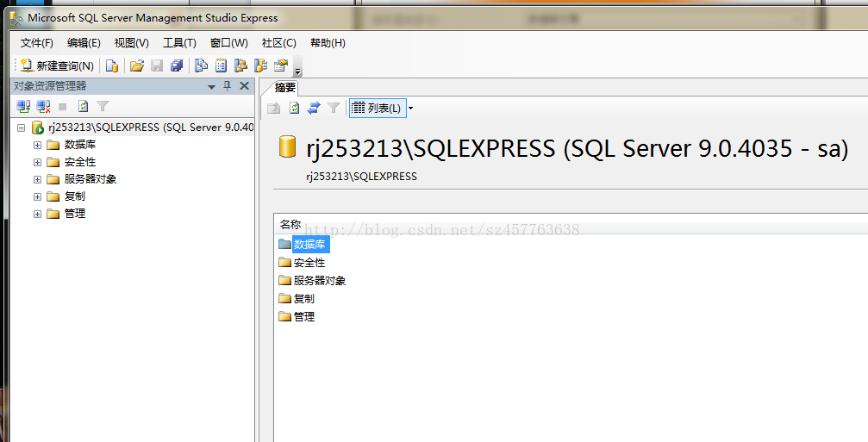Open standard toolbar options overflow arrow

298,67
